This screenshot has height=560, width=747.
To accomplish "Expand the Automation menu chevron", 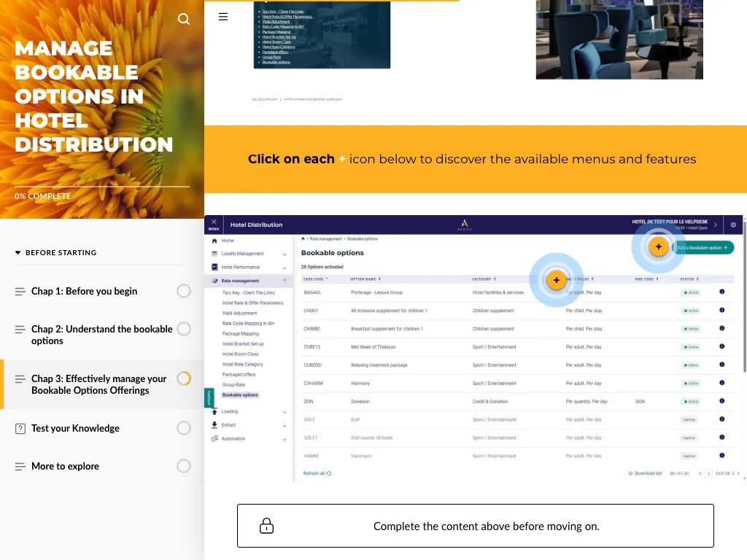I will click(x=285, y=440).
